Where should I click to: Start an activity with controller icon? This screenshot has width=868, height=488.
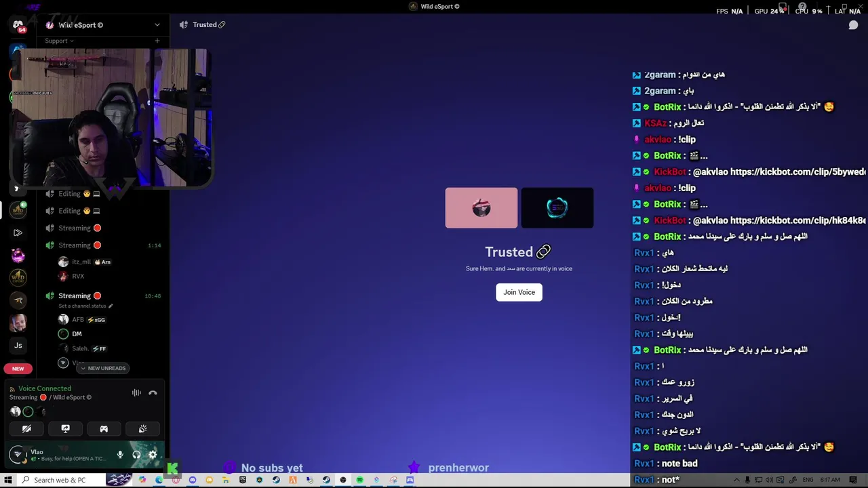[104, 429]
